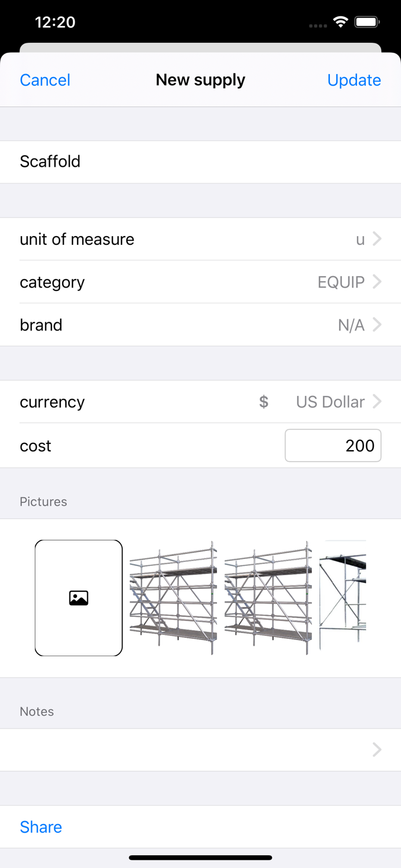
Task: Tap Update to save the supply
Action: tap(354, 80)
